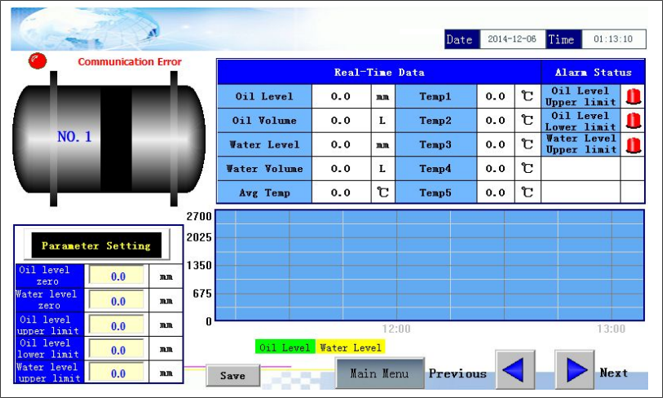Click the Temp4 label cell
The height and width of the screenshot is (398, 663).
[436, 169]
